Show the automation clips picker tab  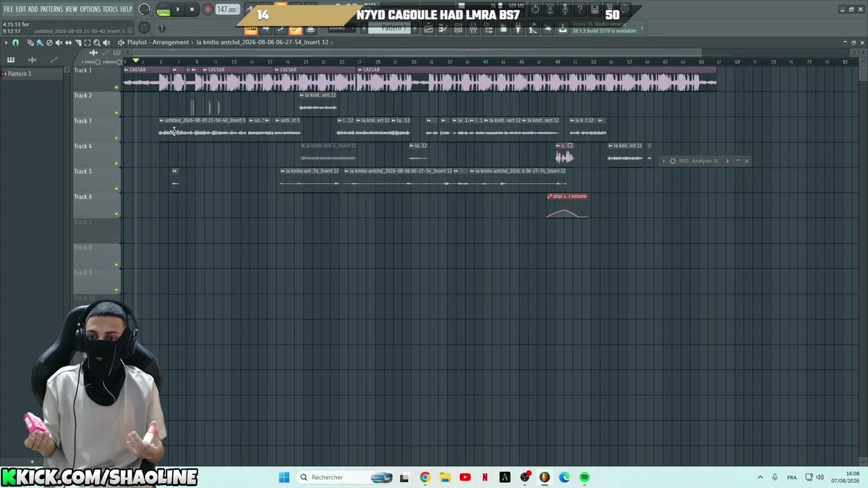tap(54, 60)
